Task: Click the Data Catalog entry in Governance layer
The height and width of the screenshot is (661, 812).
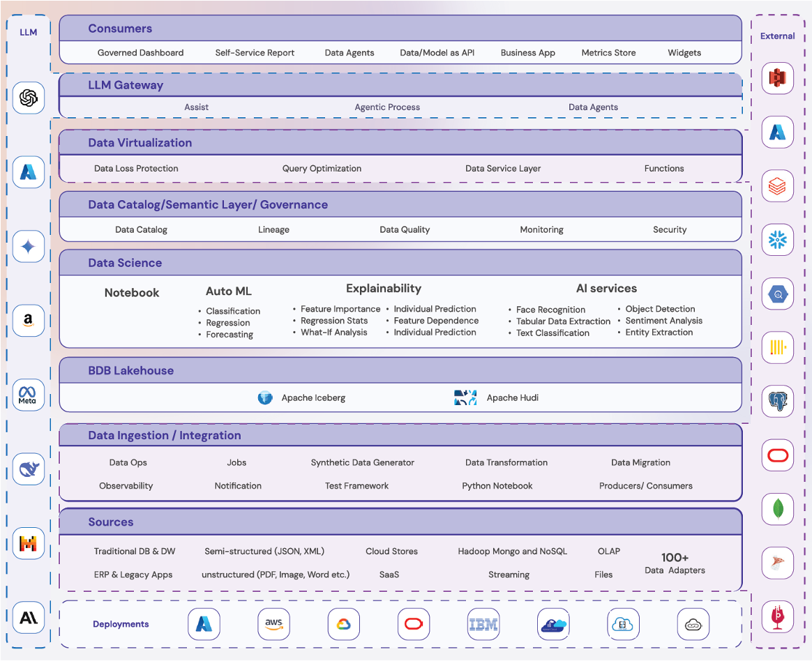Action: [x=141, y=229]
